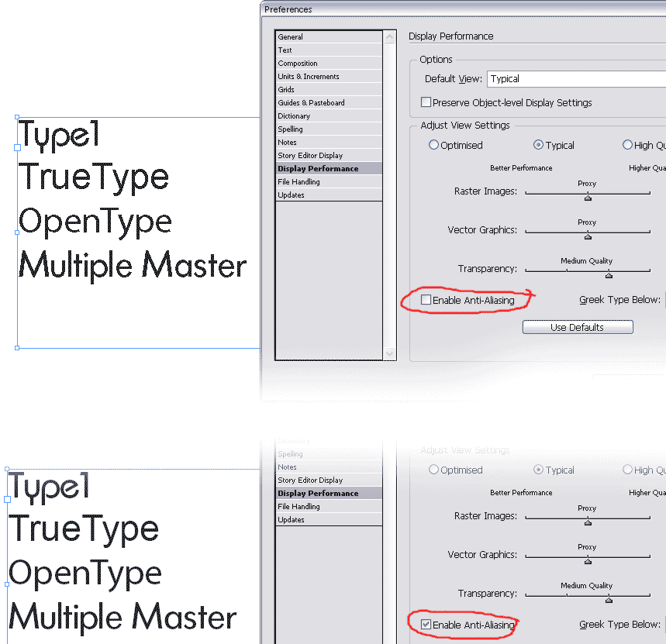666x644 pixels.
Task: Click jagged TrueType text in upper frame
Action: click(x=94, y=177)
